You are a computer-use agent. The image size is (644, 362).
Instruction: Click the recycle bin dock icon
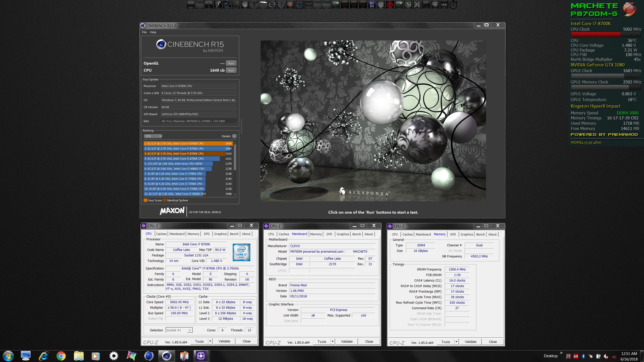tap(444, 5)
